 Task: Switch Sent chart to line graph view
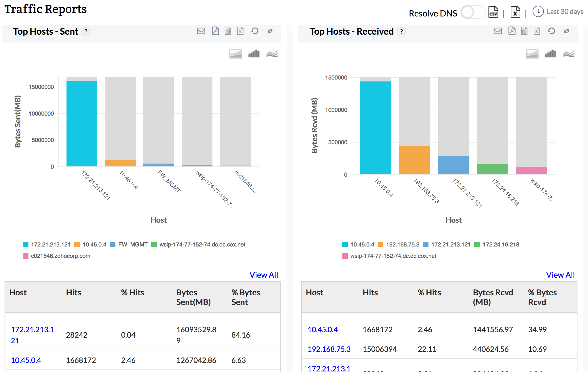click(272, 54)
